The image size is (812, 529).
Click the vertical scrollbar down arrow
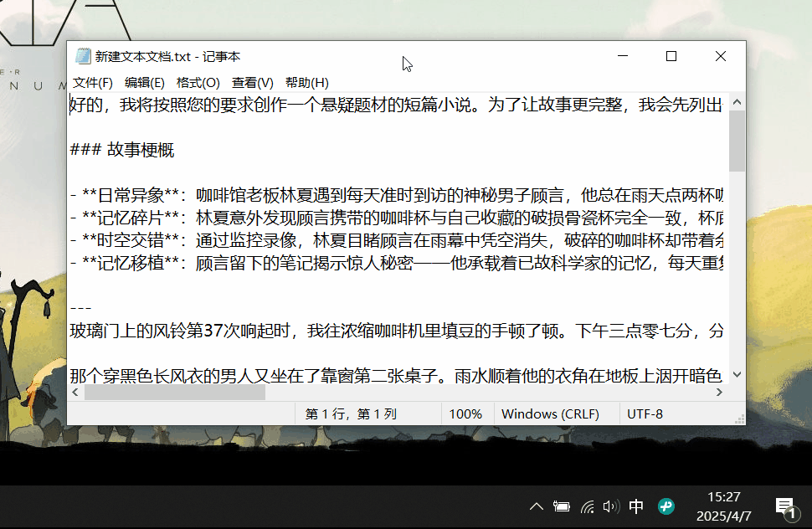click(x=737, y=374)
